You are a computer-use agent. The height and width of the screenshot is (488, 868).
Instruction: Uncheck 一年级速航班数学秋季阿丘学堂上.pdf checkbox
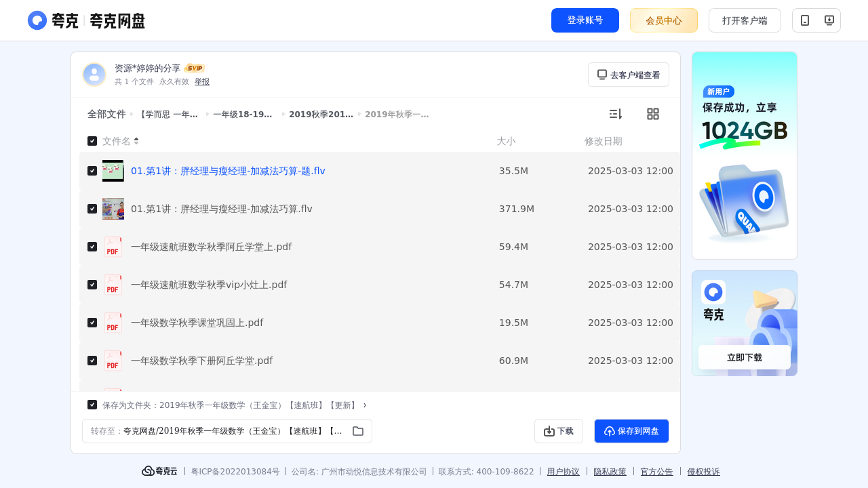(92, 247)
